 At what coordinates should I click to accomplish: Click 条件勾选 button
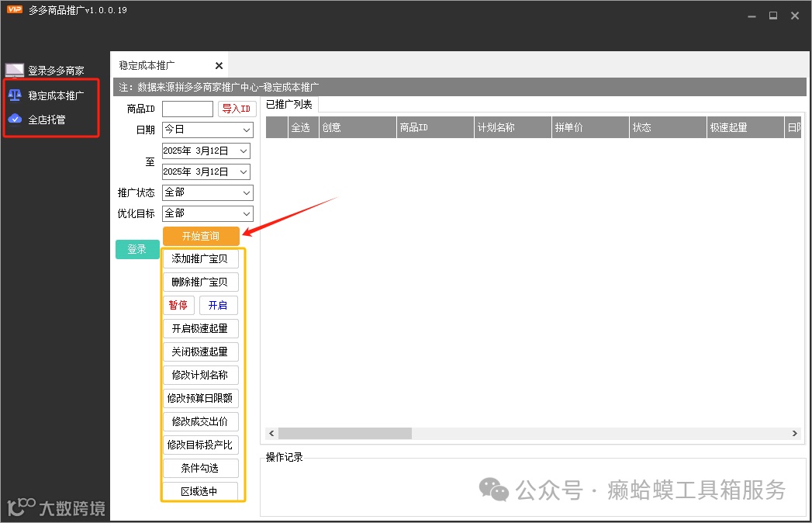click(x=200, y=468)
